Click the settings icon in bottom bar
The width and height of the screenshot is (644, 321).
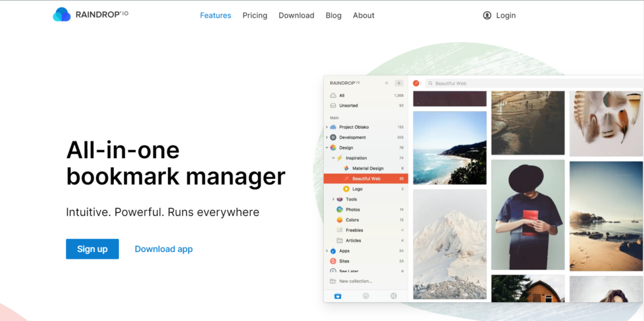point(394,296)
